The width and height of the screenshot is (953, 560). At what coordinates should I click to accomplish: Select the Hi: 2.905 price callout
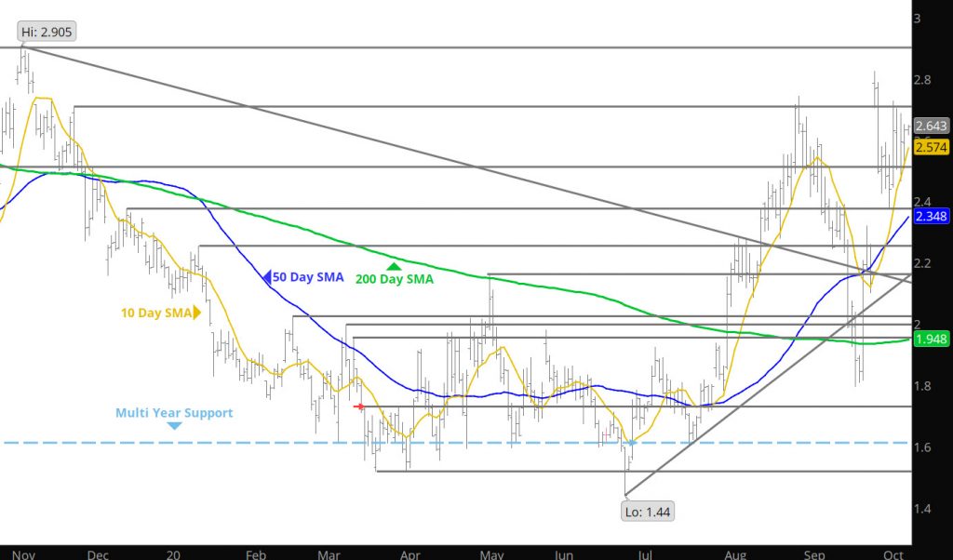click(47, 32)
